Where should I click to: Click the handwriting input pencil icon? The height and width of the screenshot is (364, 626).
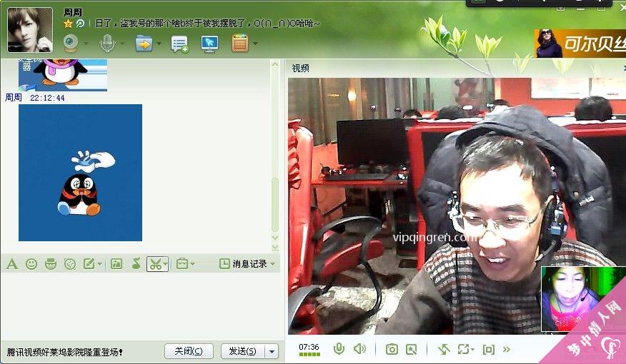[89, 263]
